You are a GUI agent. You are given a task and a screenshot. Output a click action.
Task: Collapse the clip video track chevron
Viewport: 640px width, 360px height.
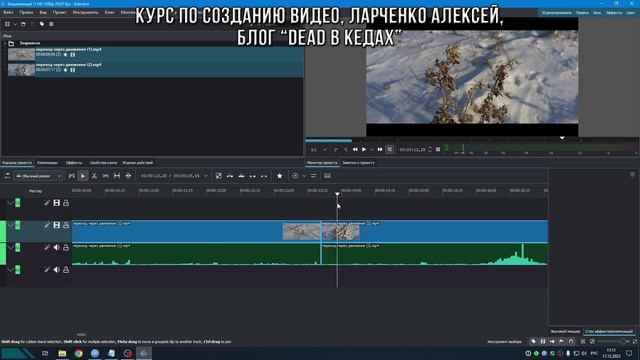pos(10,225)
